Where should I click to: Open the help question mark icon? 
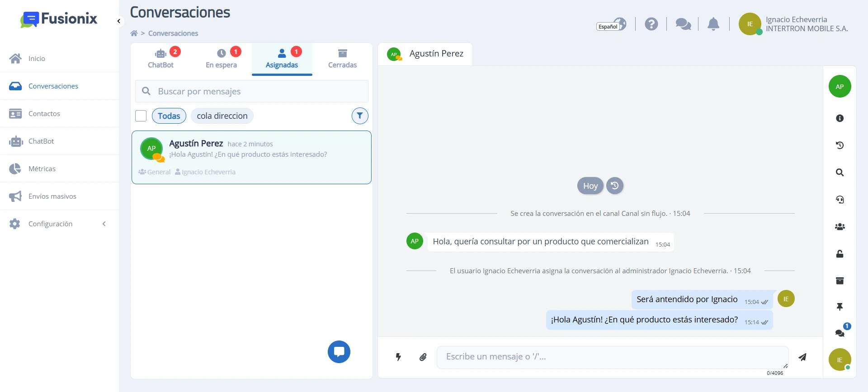pyautogui.click(x=651, y=24)
